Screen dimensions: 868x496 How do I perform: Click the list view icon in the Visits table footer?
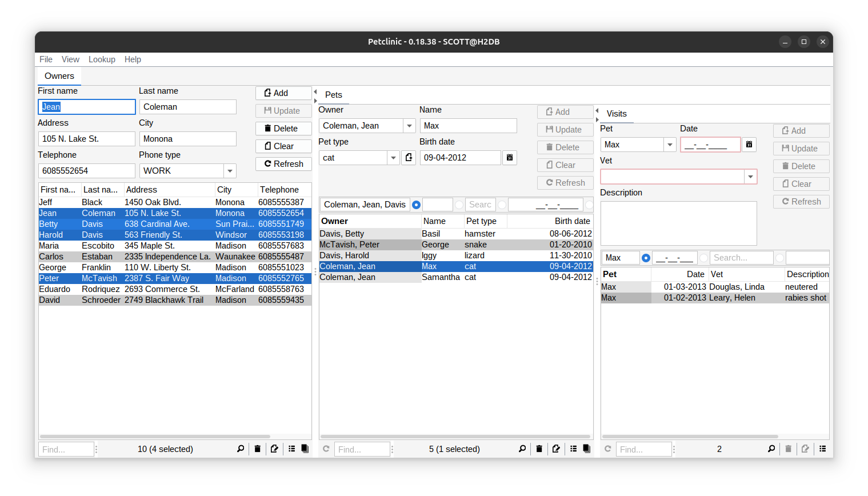coord(822,449)
